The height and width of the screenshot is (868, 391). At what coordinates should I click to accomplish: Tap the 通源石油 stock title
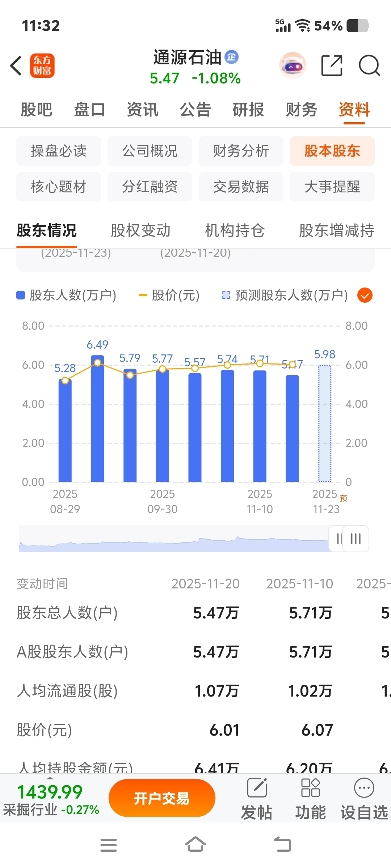pyautogui.click(x=187, y=58)
